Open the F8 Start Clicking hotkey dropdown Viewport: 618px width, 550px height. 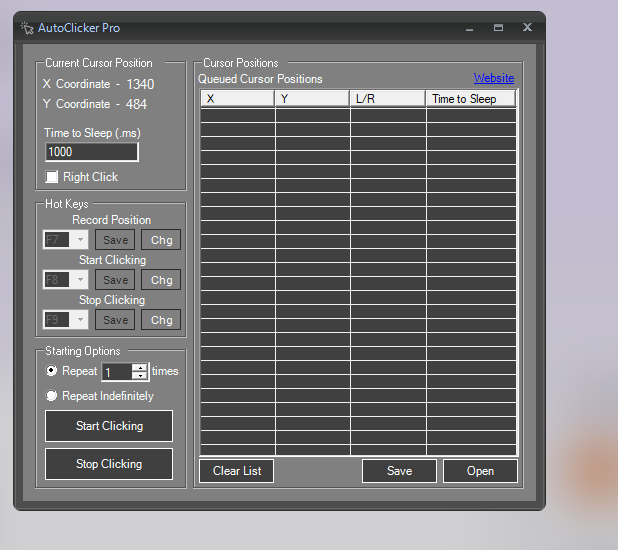[x=80, y=280]
